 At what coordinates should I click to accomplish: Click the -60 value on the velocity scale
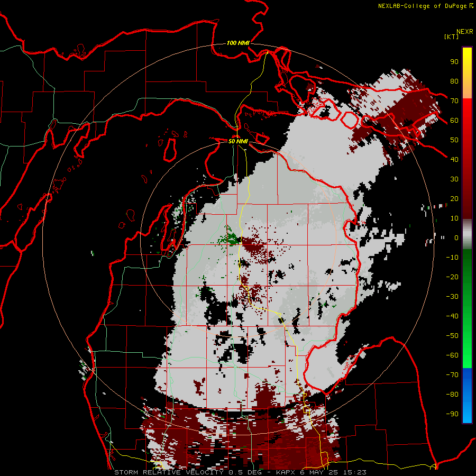tap(452, 355)
